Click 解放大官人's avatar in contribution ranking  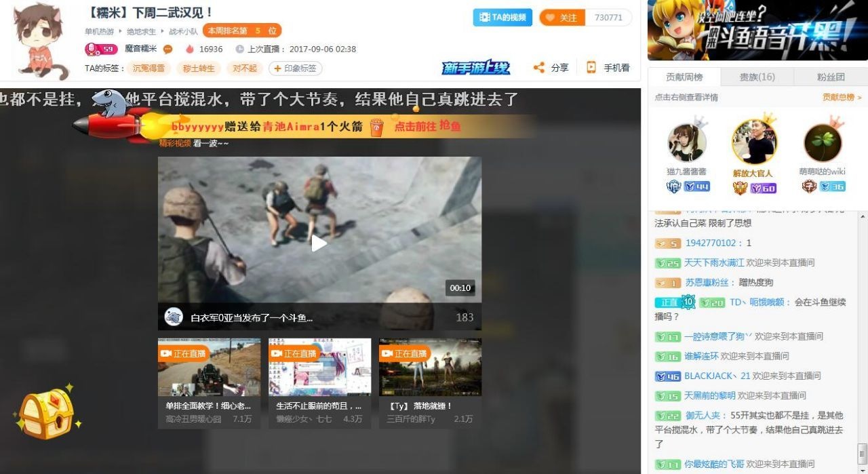(x=754, y=142)
